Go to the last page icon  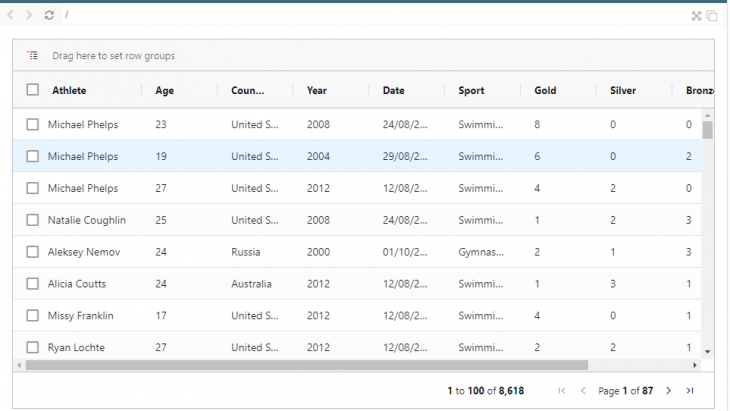pos(690,391)
